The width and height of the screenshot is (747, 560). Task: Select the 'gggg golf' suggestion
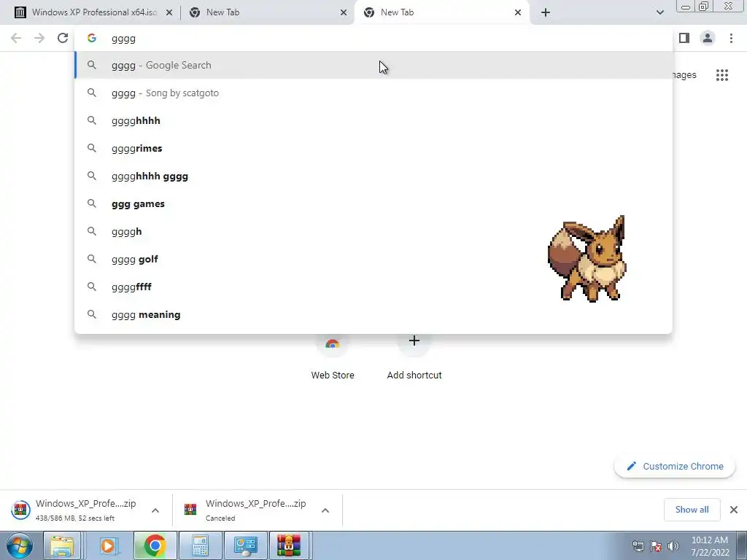373,259
